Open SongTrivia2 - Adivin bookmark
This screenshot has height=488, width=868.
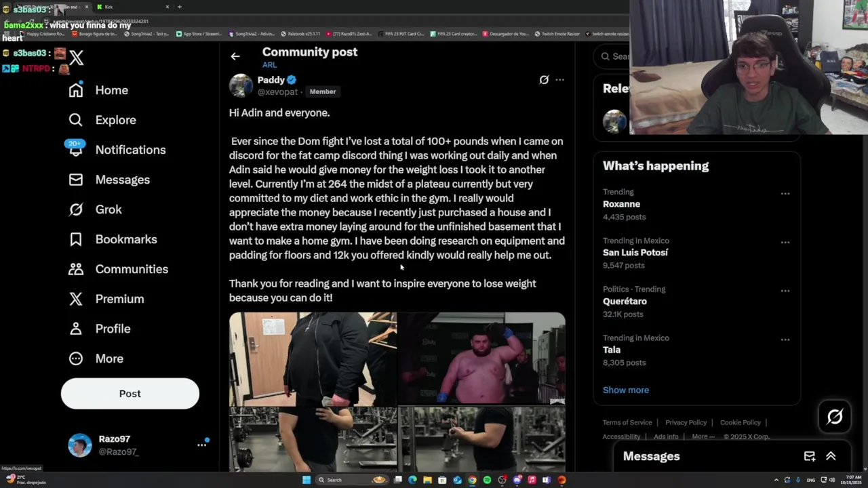tap(252, 33)
